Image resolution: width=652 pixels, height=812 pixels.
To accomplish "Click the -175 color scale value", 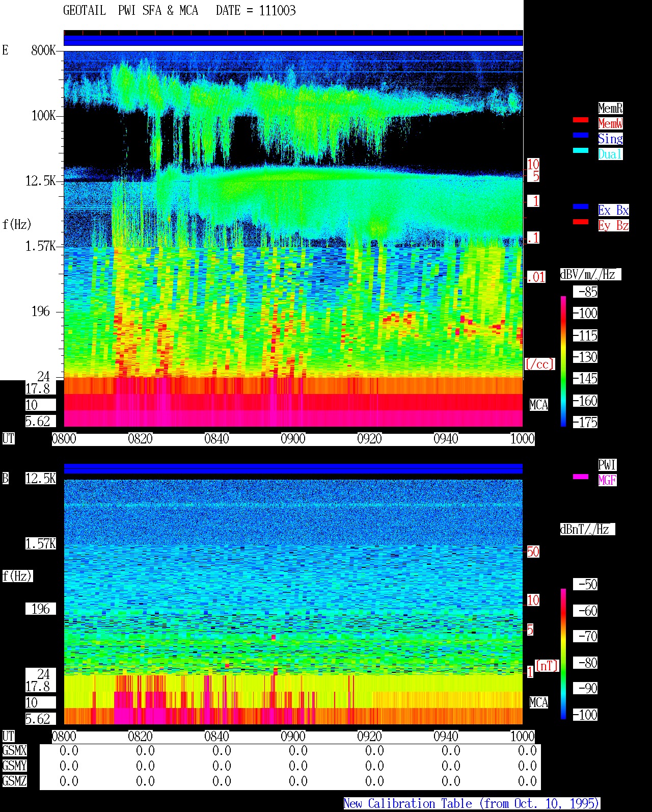I will point(585,422).
